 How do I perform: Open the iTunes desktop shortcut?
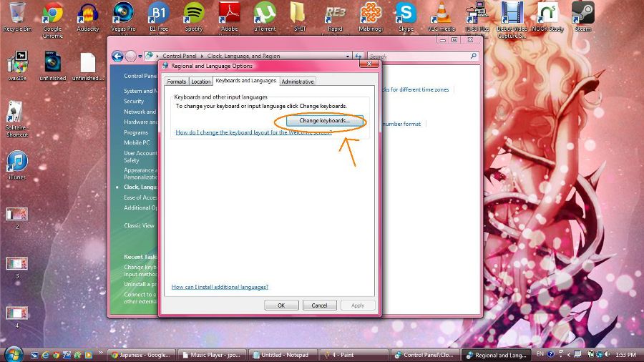tap(17, 163)
